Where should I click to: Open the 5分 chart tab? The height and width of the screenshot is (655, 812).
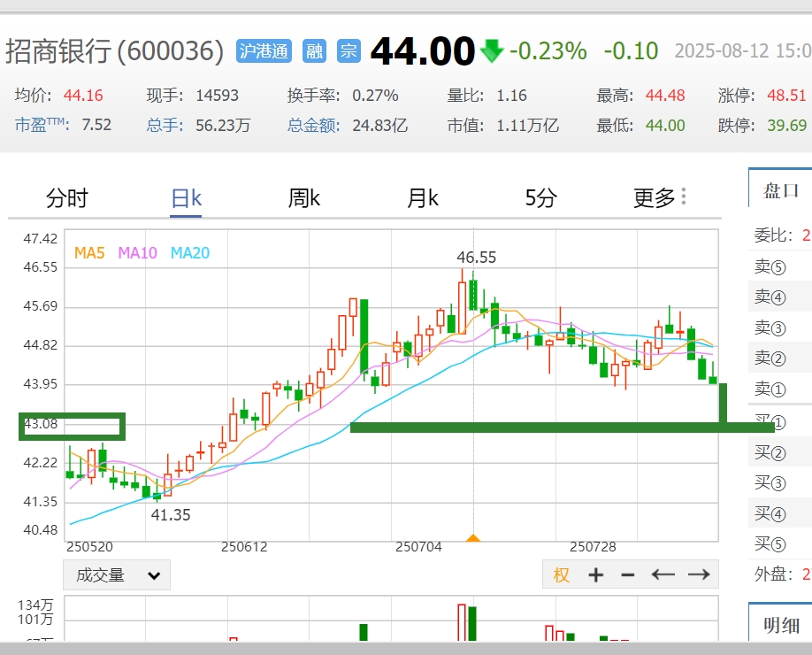click(x=540, y=198)
